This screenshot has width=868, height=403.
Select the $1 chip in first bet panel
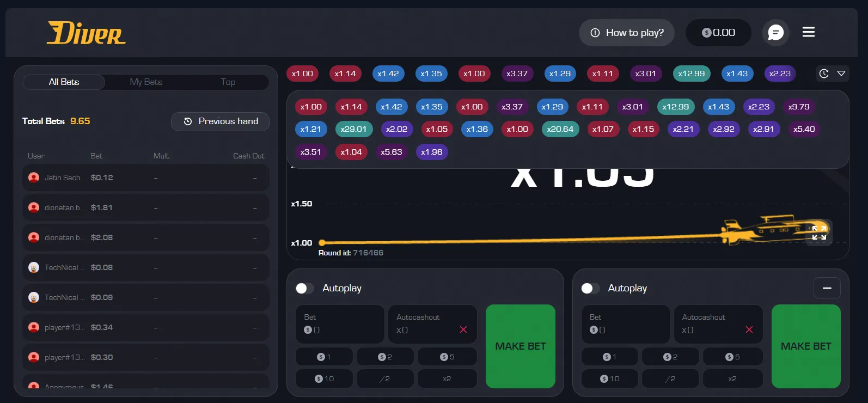(x=324, y=357)
